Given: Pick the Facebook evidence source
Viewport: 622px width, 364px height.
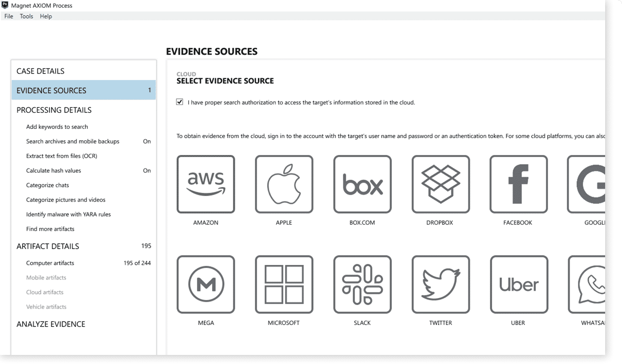Looking at the screenshot, I should point(519,184).
